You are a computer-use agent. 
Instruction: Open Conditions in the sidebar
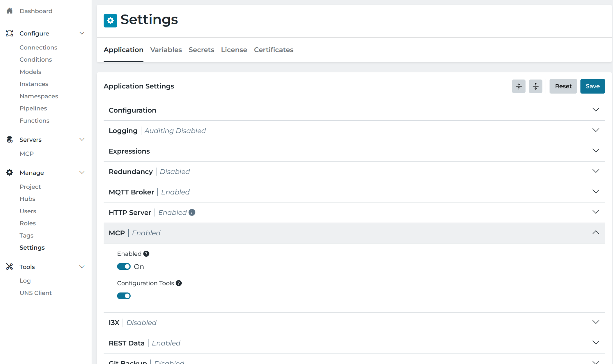pos(36,59)
